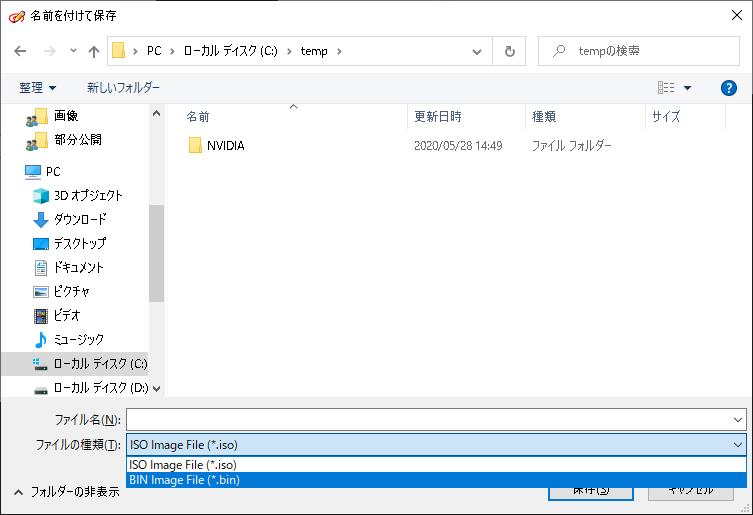Open デスクトップ in the sidebar
The image size is (753, 515).
(80, 244)
